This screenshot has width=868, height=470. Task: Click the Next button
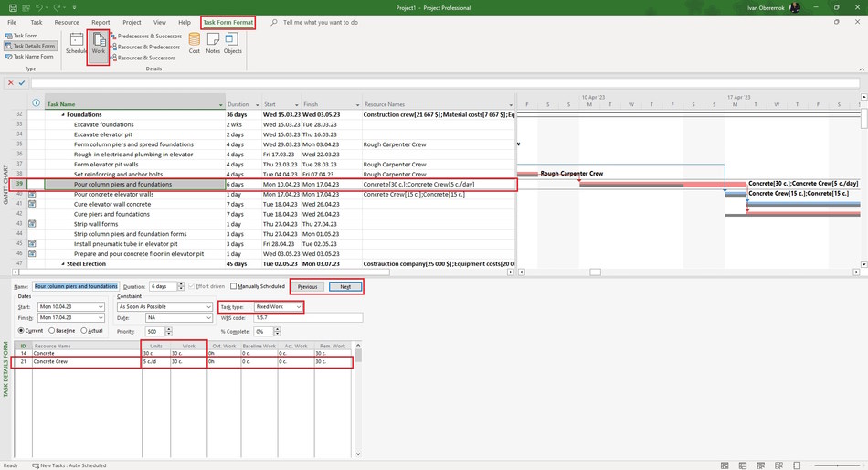click(x=345, y=286)
